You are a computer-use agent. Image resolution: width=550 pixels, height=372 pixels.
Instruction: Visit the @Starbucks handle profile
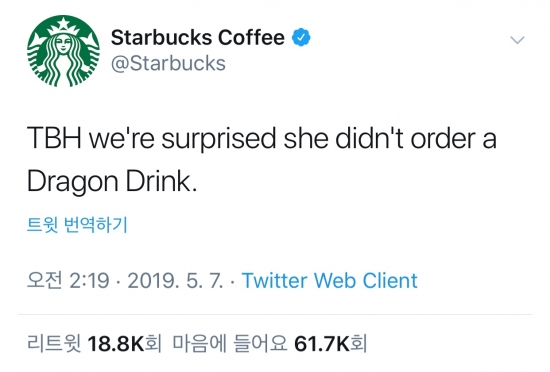[168, 63]
